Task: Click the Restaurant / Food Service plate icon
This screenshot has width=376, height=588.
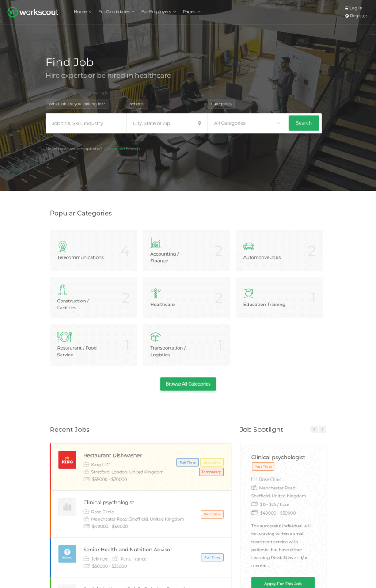Action: point(65,336)
